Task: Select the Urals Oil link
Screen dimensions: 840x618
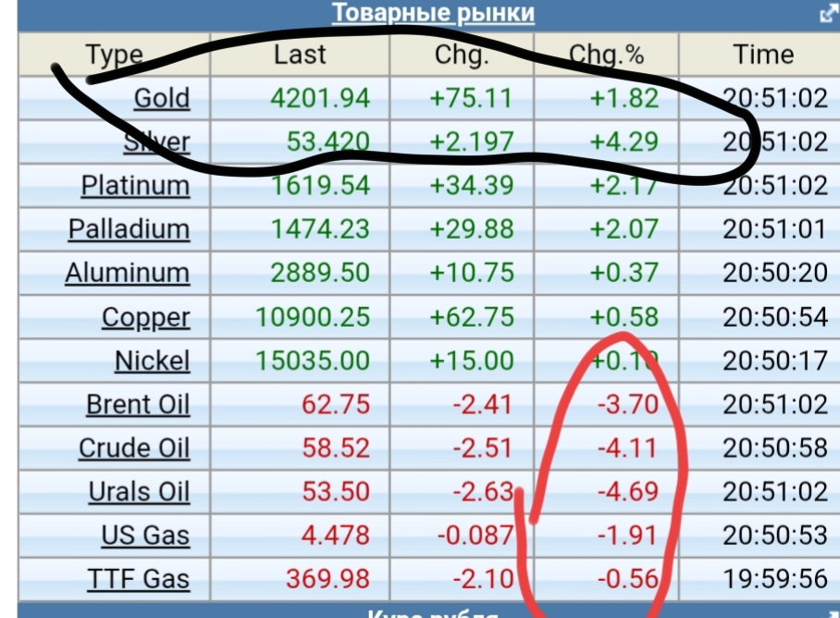Action: [x=139, y=492]
